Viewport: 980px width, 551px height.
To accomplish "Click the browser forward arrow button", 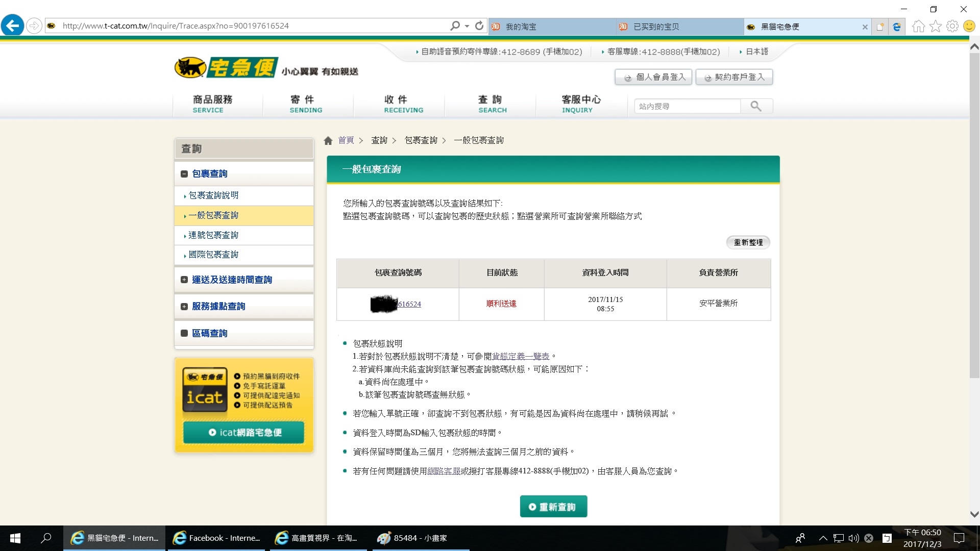I will (34, 26).
